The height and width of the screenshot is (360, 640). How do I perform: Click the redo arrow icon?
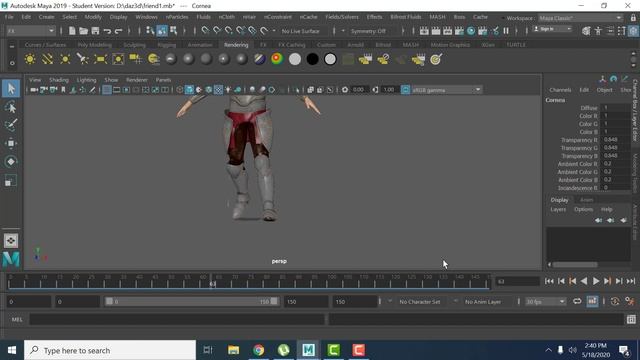click(118, 31)
